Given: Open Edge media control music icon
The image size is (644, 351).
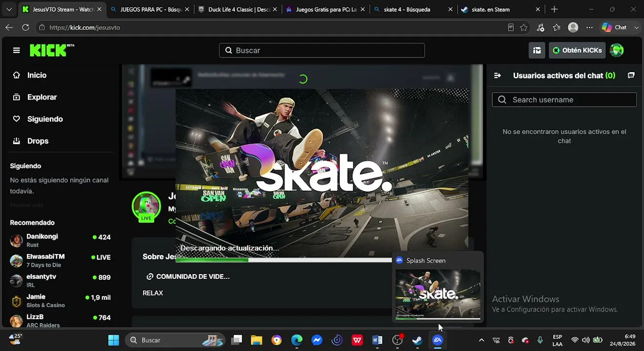Looking at the screenshot, I should pos(541,28).
